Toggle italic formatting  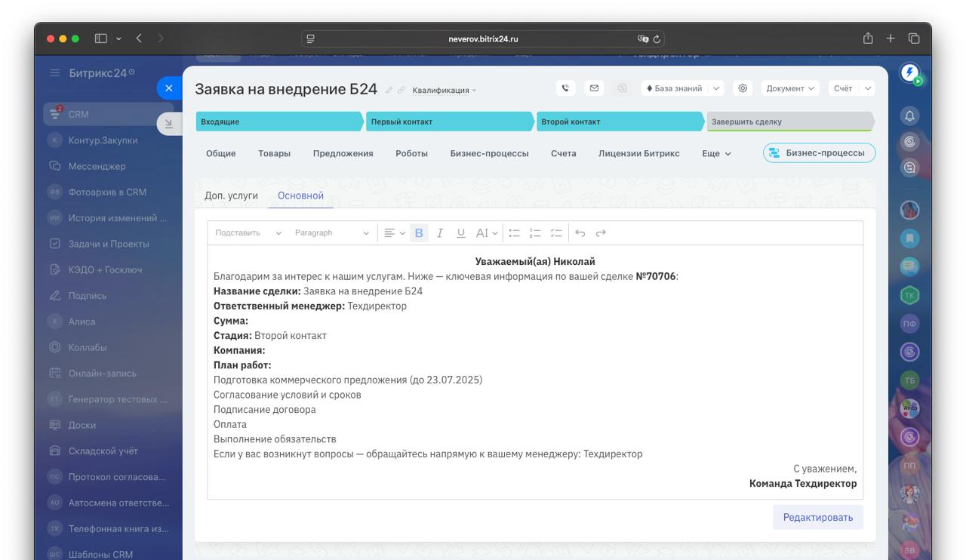pos(440,233)
